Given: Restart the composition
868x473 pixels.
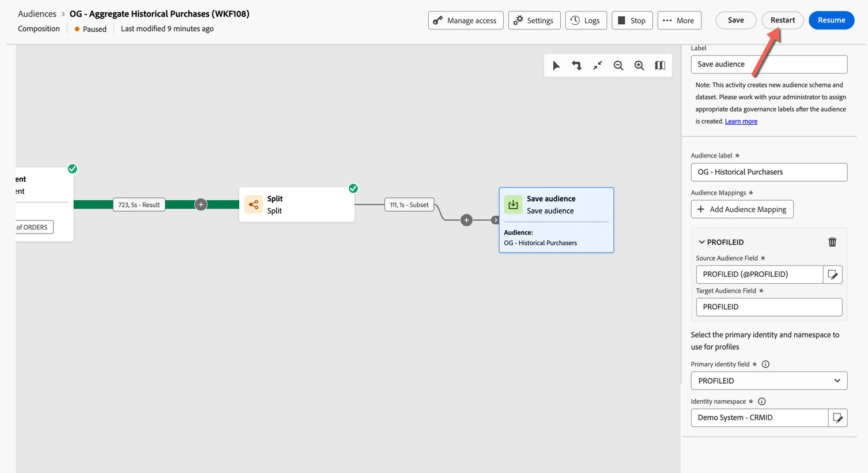Looking at the screenshot, I should [783, 20].
